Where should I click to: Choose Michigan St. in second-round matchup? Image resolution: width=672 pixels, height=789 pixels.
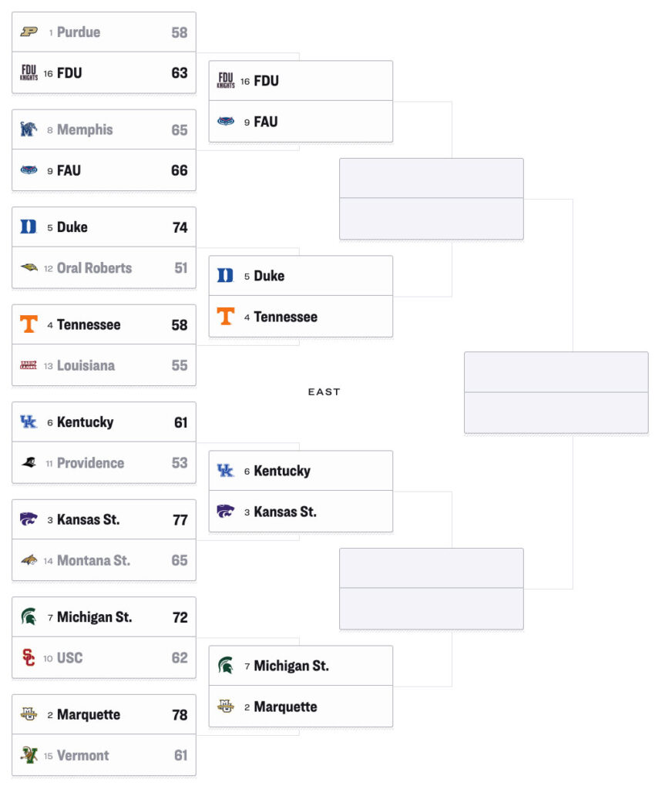[301, 665]
